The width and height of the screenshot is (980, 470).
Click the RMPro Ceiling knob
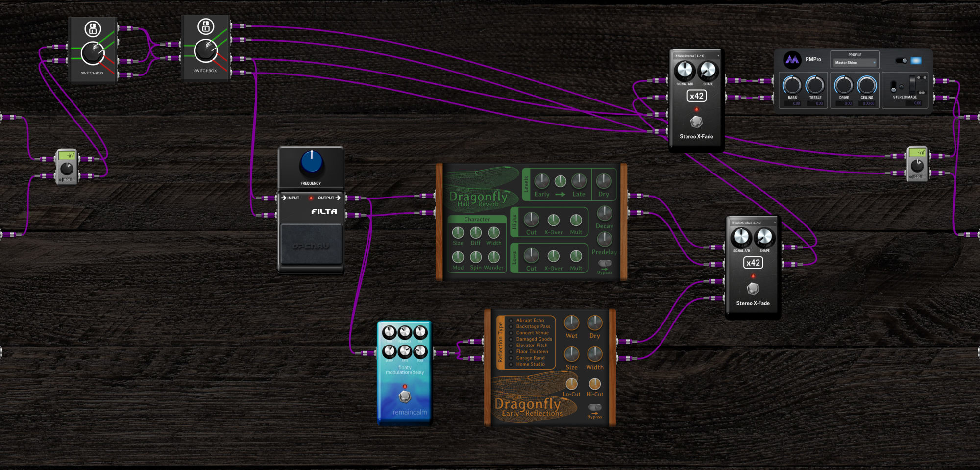866,85
